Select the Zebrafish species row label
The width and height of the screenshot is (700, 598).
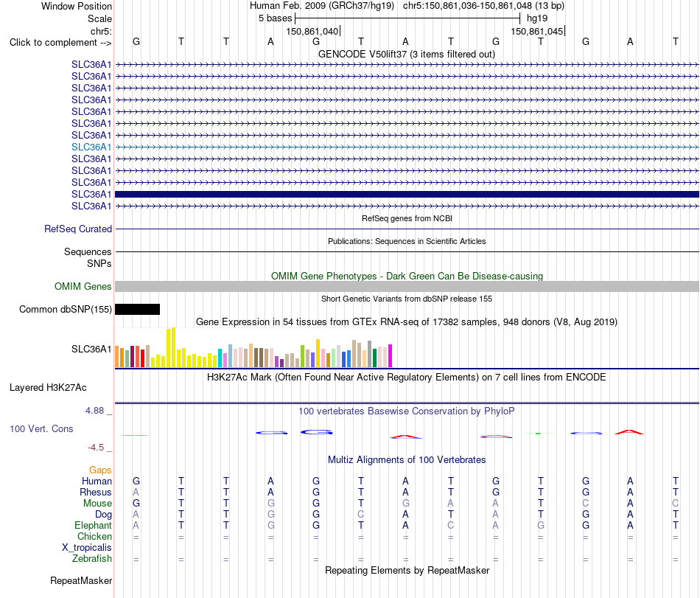(x=92, y=558)
